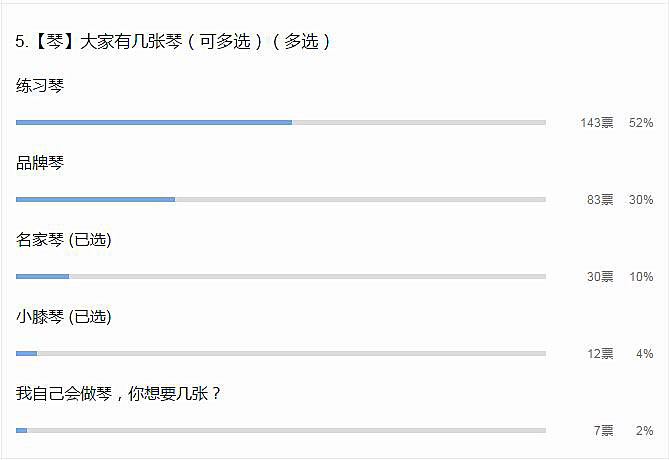Click the 30票 vote count
669x460 pixels.
[600, 277]
